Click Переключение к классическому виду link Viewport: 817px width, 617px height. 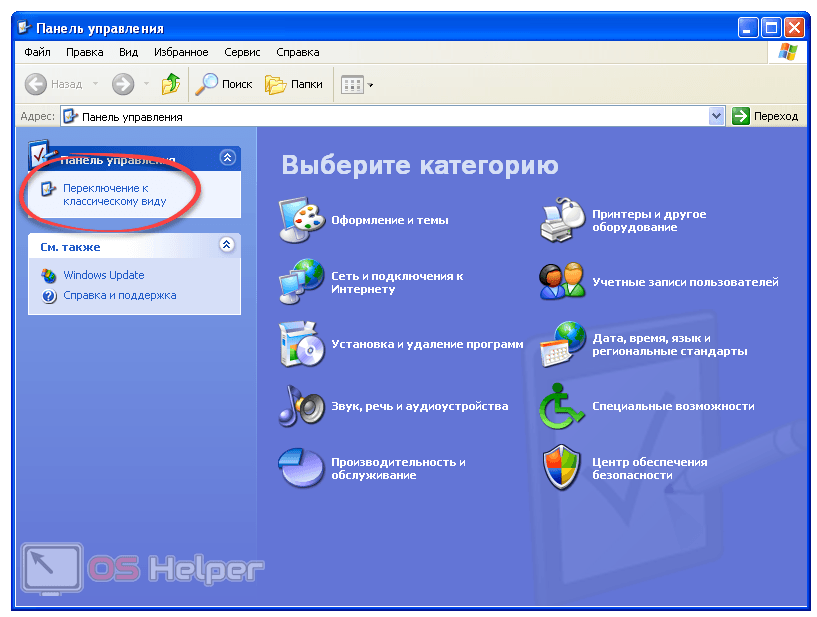[114, 194]
